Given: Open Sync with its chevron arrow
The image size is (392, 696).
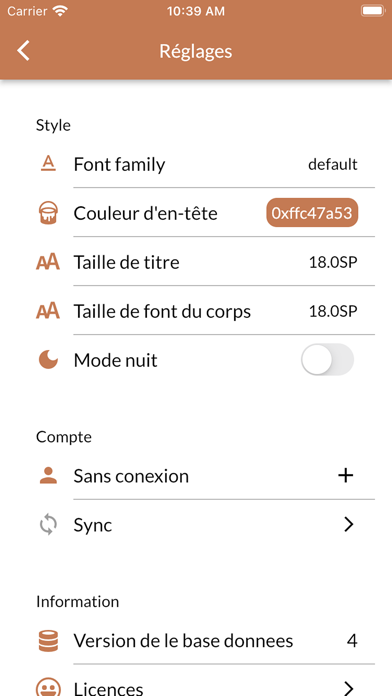Looking at the screenshot, I should [x=348, y=525].
